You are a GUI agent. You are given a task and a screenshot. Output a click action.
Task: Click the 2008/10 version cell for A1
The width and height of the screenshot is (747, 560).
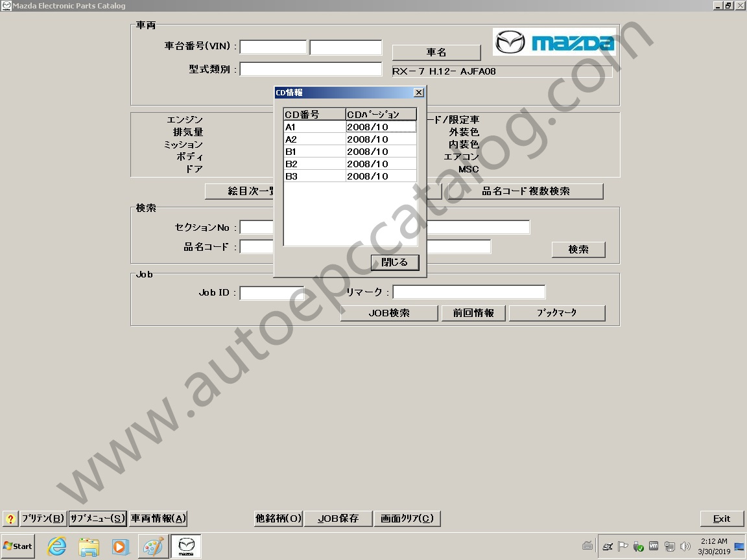(381, 126)
